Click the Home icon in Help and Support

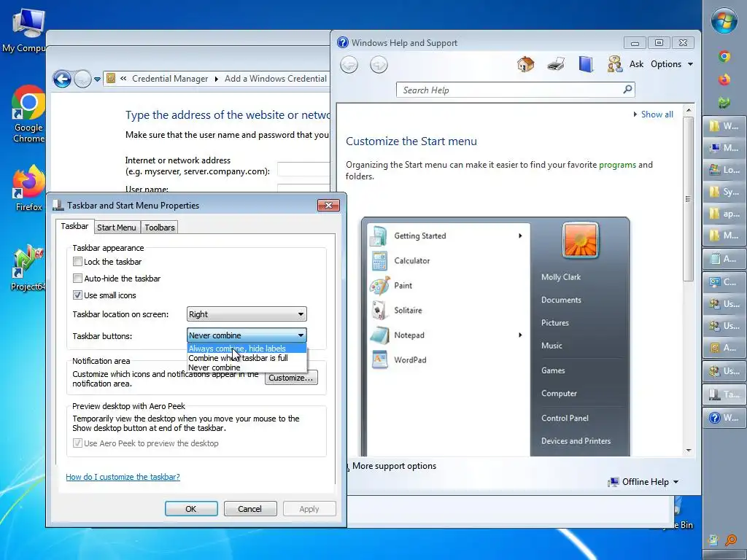point(525,64)
